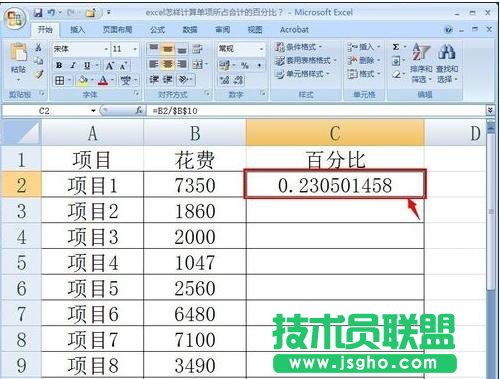Undo the last action

52,13
